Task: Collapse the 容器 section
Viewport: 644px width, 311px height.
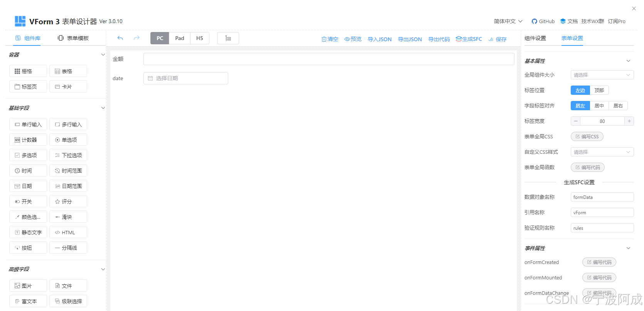Action: click(103, 55)
